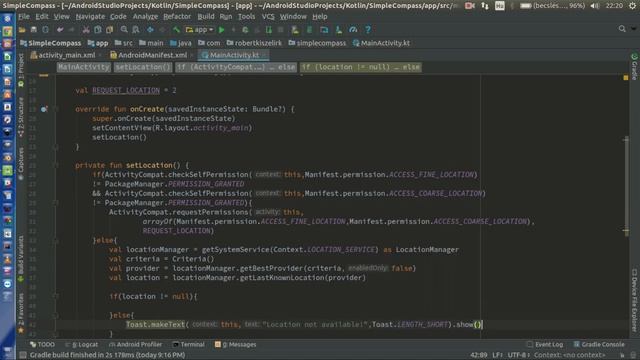Toggle the Structure tool window
Image resolution: width=640 pixels, height=360 pixels.
tap(21, 117)
